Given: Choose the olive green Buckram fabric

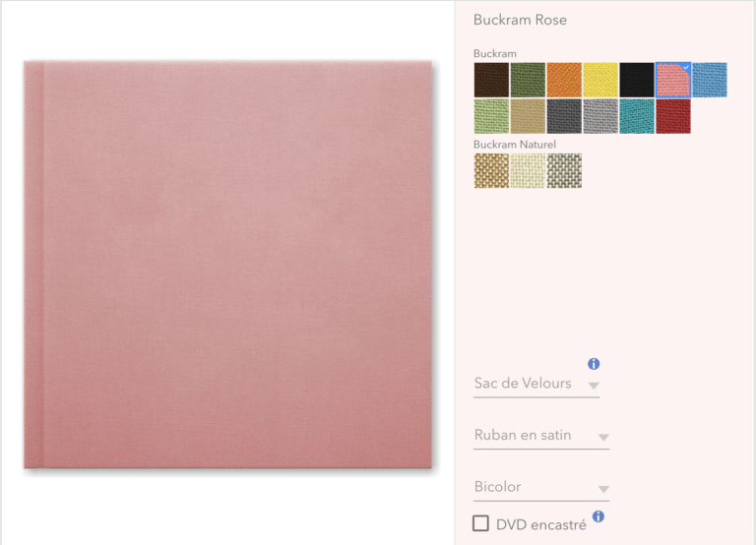Looking at the screenshot, I should coord(528,80).
